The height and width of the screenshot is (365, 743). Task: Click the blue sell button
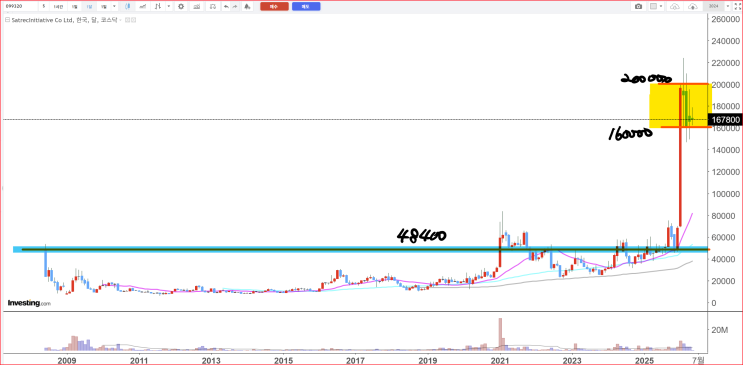306,7
